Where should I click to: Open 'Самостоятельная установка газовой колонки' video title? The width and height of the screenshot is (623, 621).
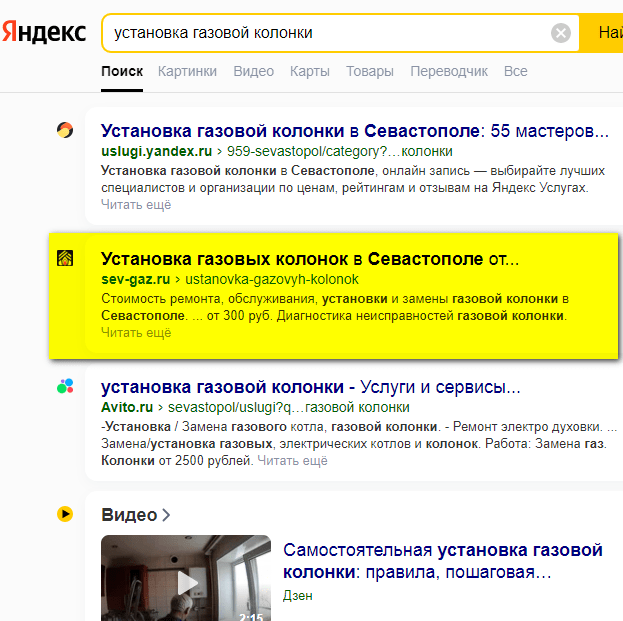click(x=443, y=561)
